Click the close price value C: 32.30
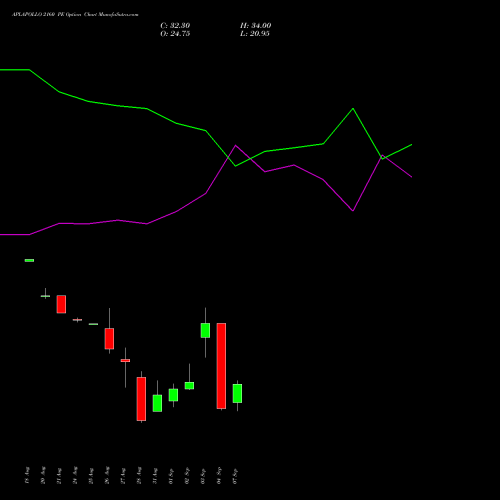 (x=175, y=26)
